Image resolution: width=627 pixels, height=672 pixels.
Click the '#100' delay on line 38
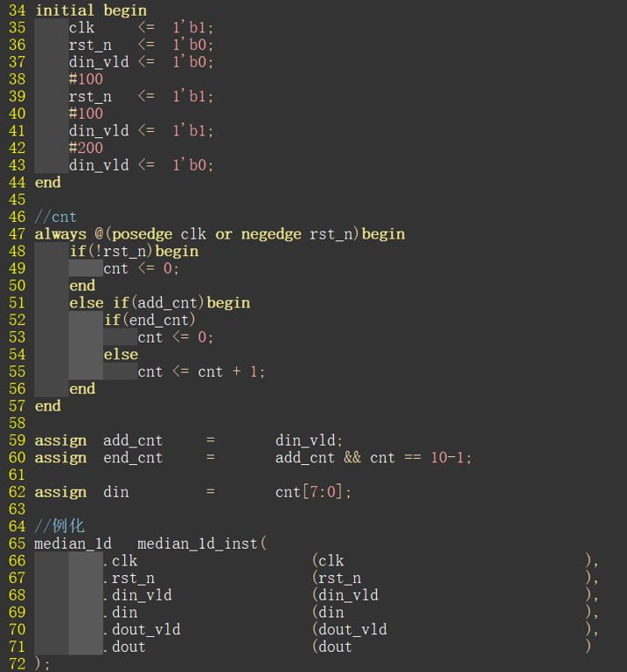(x=86, y=80)
